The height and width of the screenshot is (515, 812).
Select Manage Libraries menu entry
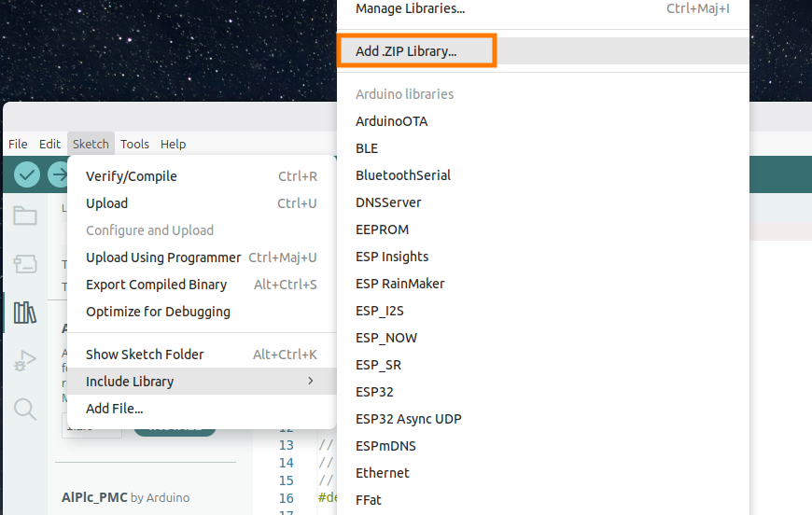[x=410, y=9]
